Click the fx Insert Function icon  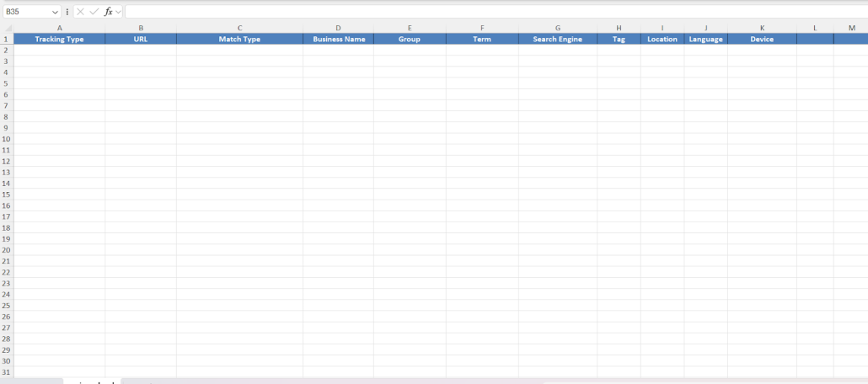[109, 12]
